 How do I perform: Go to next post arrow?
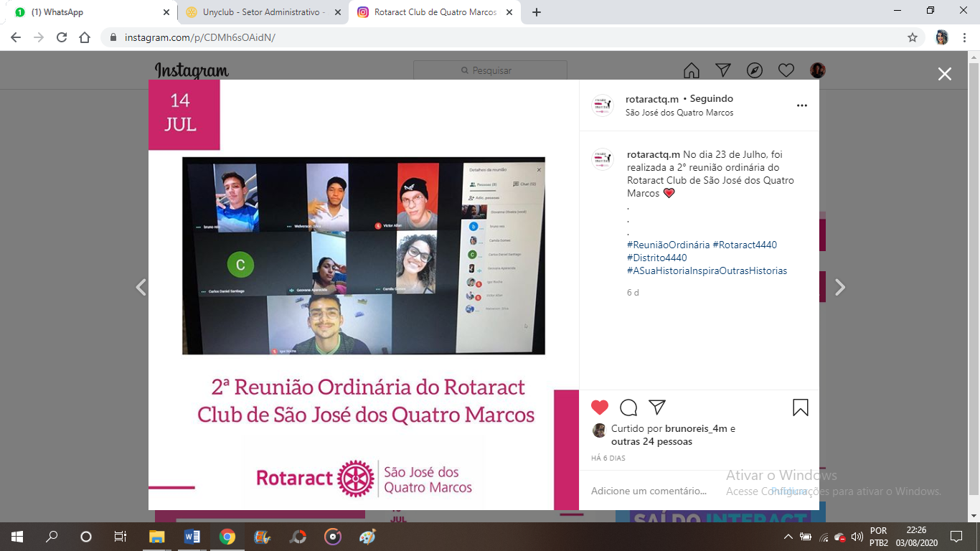[840, 288]
